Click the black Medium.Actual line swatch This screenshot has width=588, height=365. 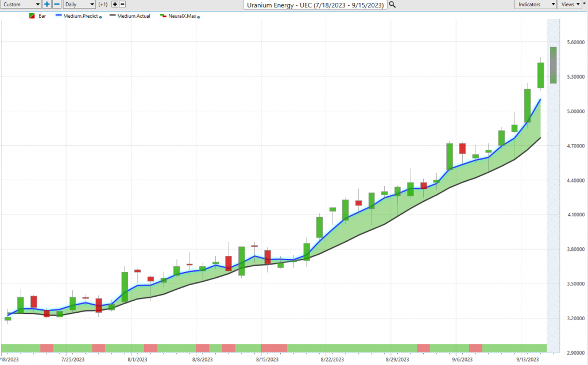(x=113, y=15)
